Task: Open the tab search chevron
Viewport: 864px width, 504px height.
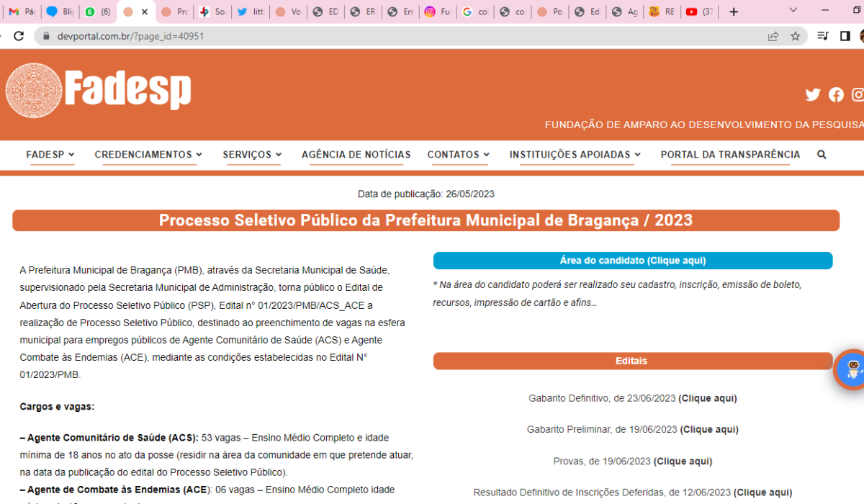Action: [x=793, y=11]
